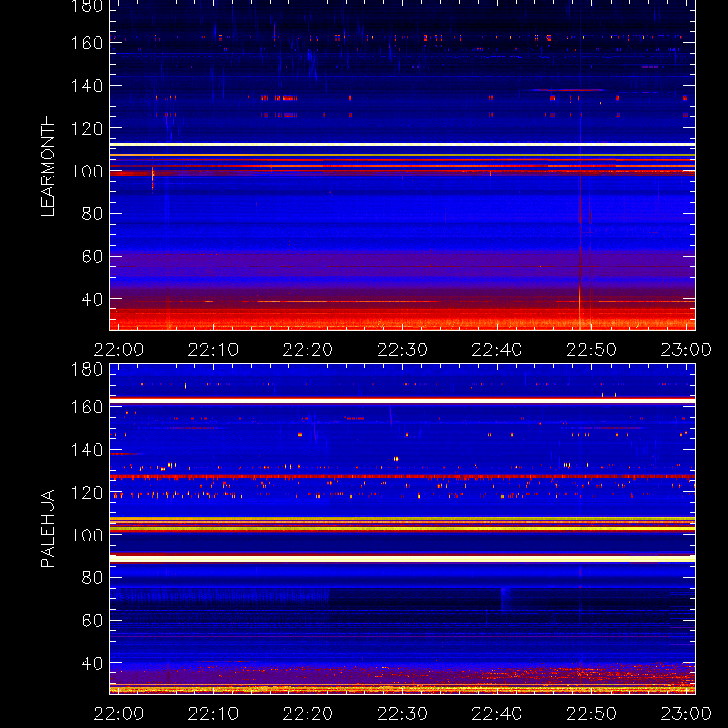This screenshot has width=728, height=728.
Task: Pick the 40 frequency label on Learmonth axis
Action: [92, 299]
